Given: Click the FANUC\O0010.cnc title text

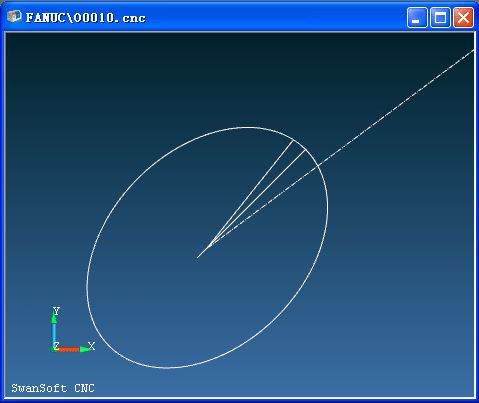Looking at the screenshot, I should coord(85,18).
